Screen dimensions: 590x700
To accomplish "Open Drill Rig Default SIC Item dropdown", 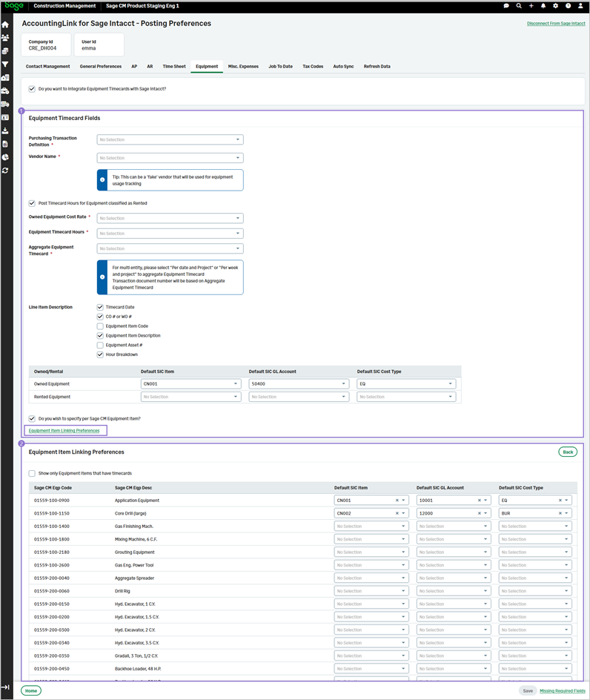I will point(371,591).
